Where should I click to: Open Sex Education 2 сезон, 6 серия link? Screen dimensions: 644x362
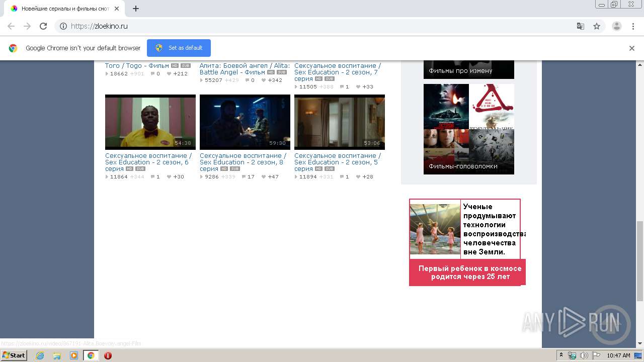tap(148, 162)
